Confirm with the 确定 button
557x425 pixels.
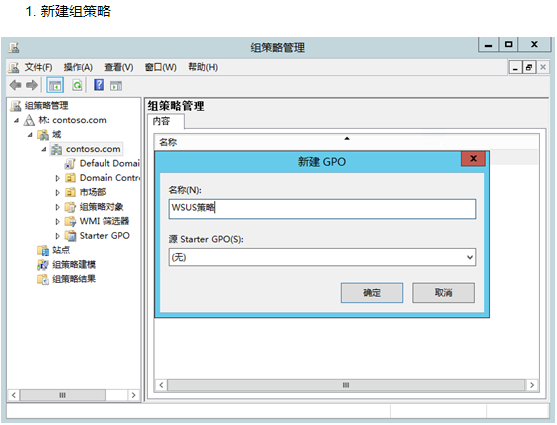pyautogui.click(x=372, y=293)
